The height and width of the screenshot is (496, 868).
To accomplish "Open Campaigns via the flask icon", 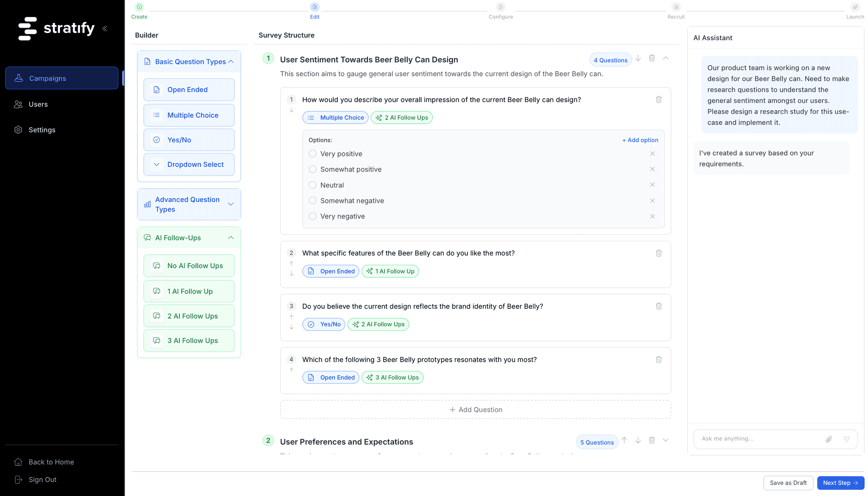I will pos(19,78).
